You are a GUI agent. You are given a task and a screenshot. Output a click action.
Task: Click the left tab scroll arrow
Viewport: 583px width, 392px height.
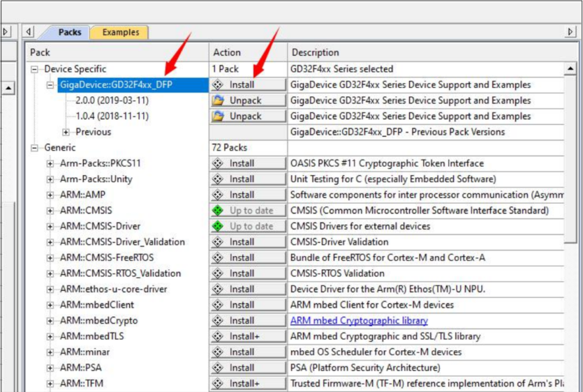pos(29,32)
